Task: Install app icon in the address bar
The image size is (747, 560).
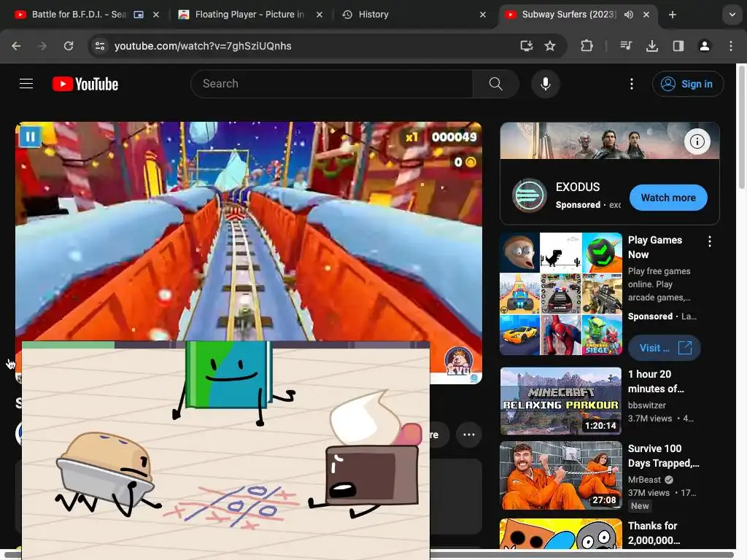Action: [x=527, y=46]
